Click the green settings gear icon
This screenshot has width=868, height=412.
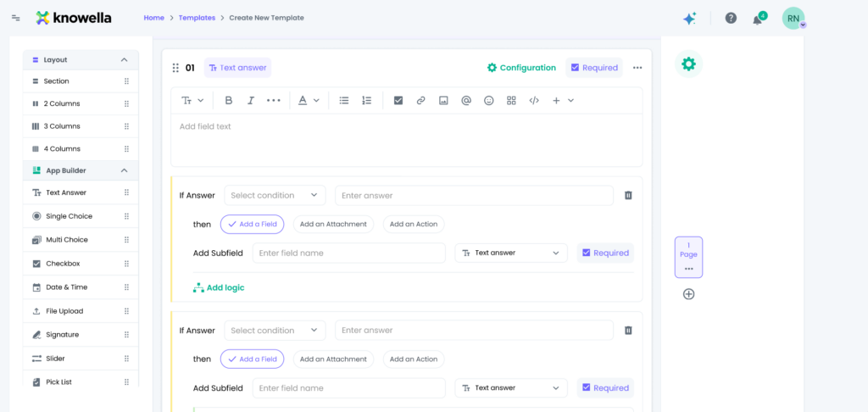pyautogui.click(x=688, y=64)
